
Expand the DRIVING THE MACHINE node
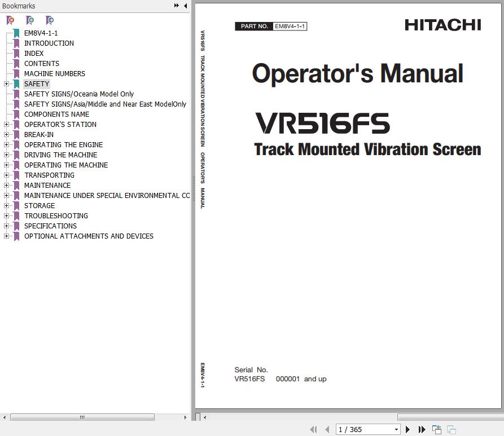pyautogui.click(x=6, y=155)
